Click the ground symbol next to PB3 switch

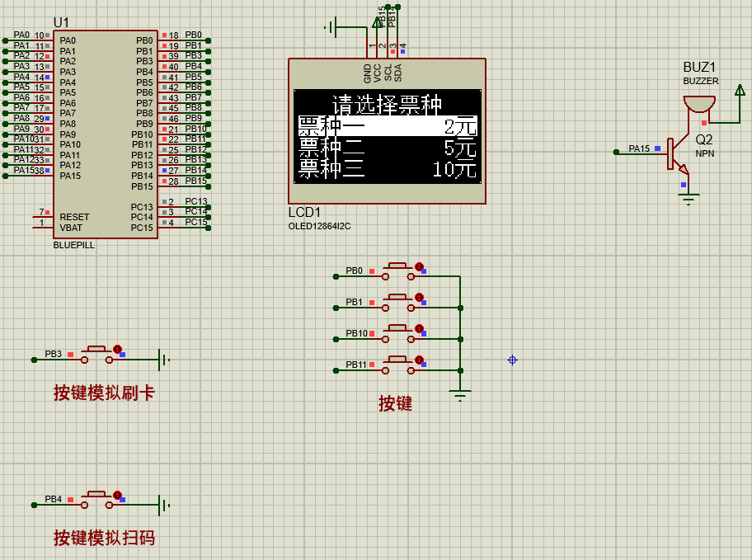pyautogui.click(x=163, y=359)
